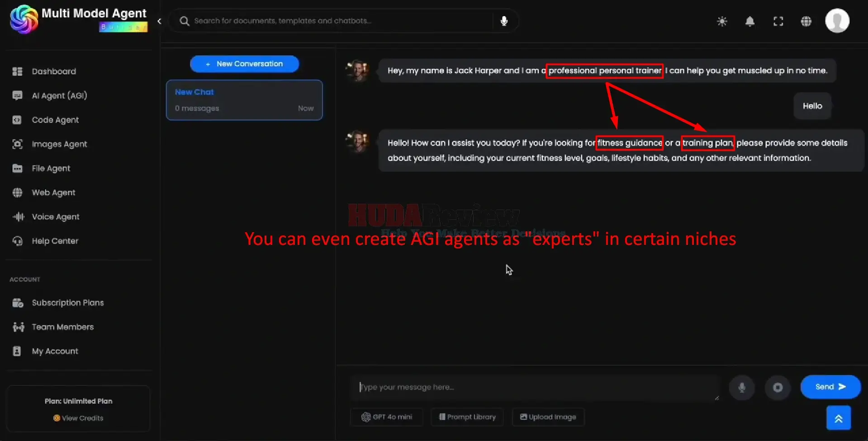868x441 pixels.
Task: Open language selector globe icon
Action: (806, 21)
